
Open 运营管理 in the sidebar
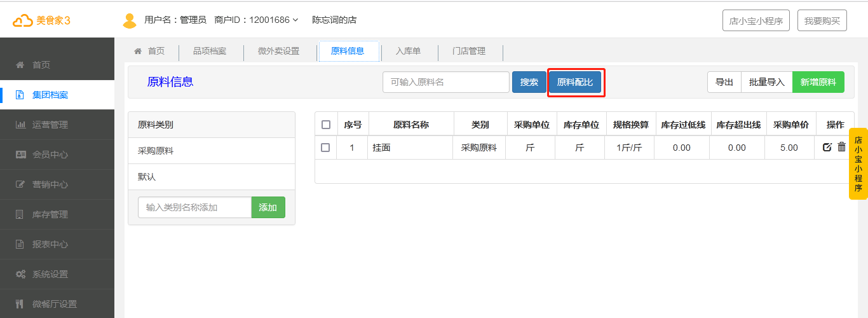coord(50,125)
